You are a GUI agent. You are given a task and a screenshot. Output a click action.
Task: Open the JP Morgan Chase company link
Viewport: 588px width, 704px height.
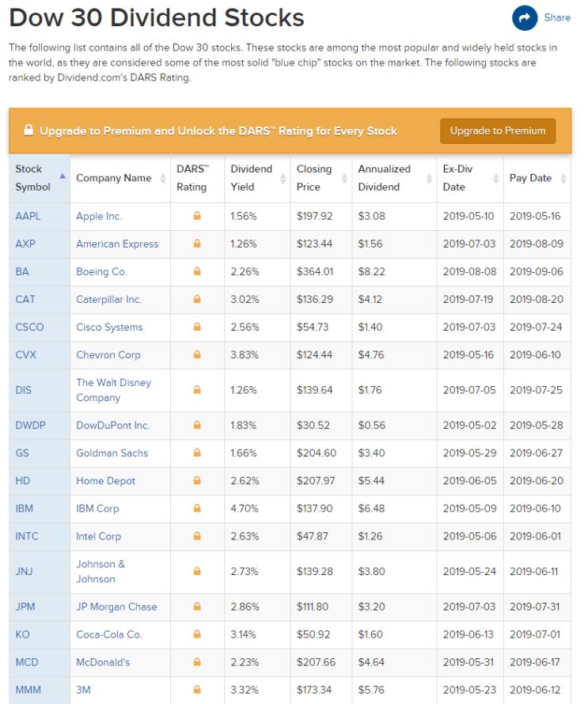(x=116, y=607)
